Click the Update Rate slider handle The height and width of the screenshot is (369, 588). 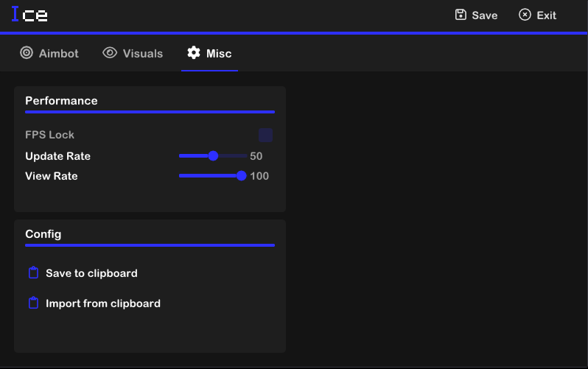click(x=213, y=156)
